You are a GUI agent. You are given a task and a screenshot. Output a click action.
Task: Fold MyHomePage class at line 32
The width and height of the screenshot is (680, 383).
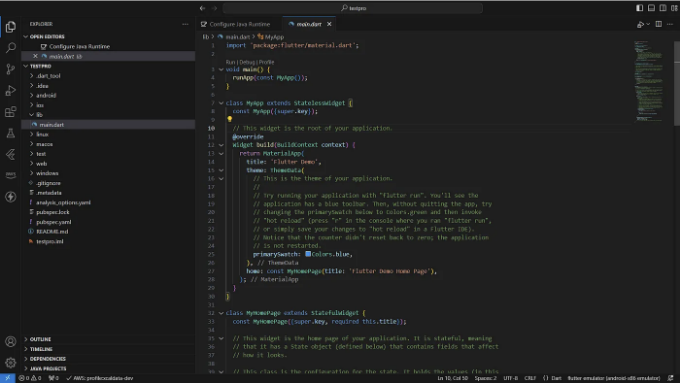click(x=221, y=313)
